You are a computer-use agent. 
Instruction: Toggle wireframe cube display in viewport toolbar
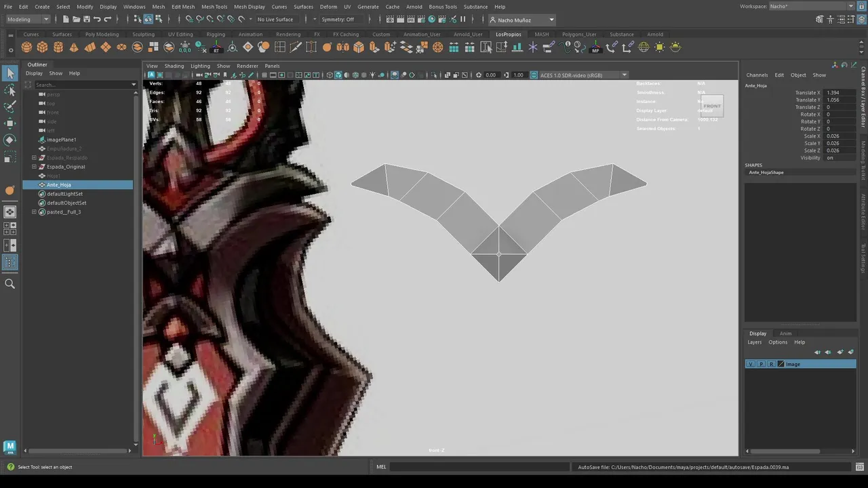[x=330, y=75]
